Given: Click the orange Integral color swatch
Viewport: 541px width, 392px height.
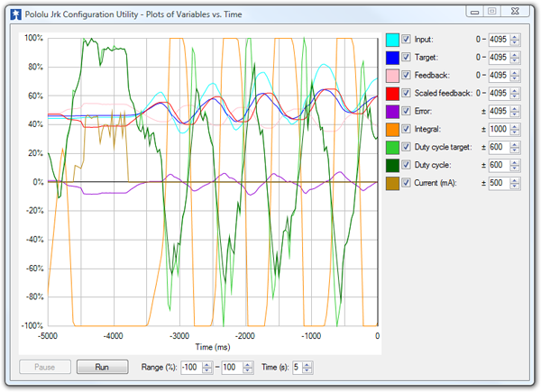Looking at the screenshot, I should click(392, 130).
